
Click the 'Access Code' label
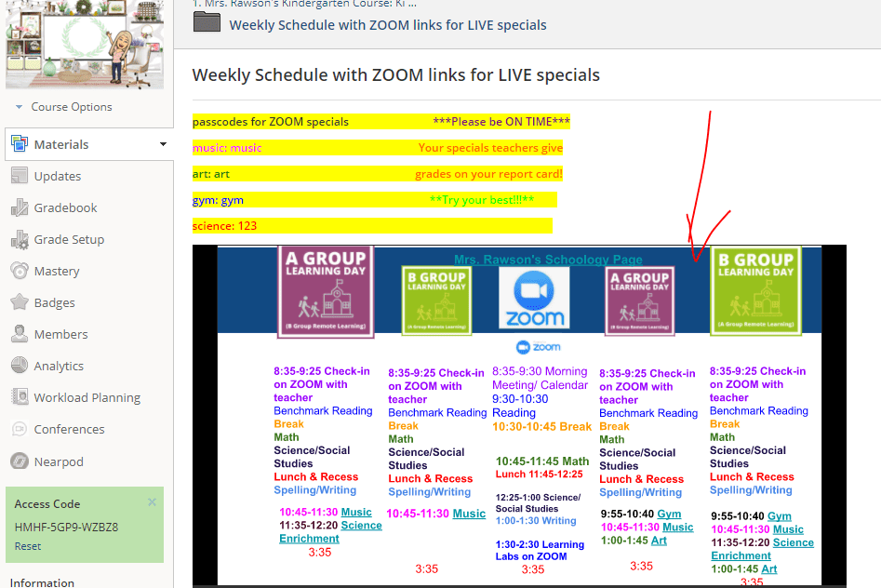(47, 504)
